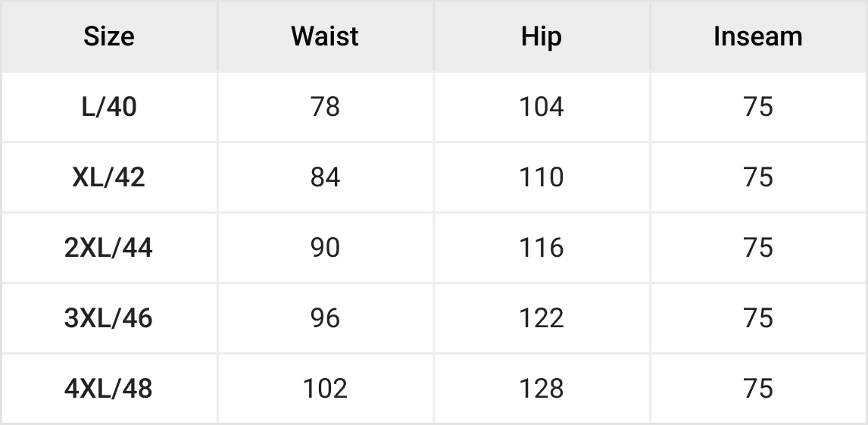Viewport: 868px width, 425px height.
Task: Click the Inseam column header
Action: click(757, 36)
